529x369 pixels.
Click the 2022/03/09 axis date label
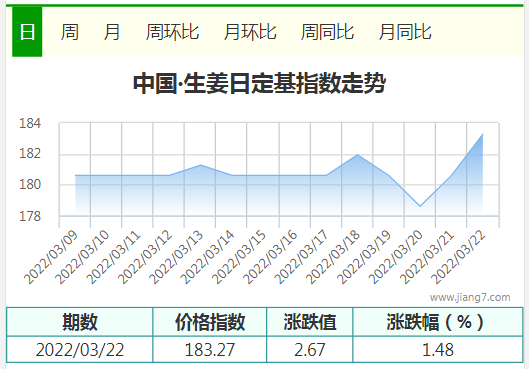pos(51,257)
